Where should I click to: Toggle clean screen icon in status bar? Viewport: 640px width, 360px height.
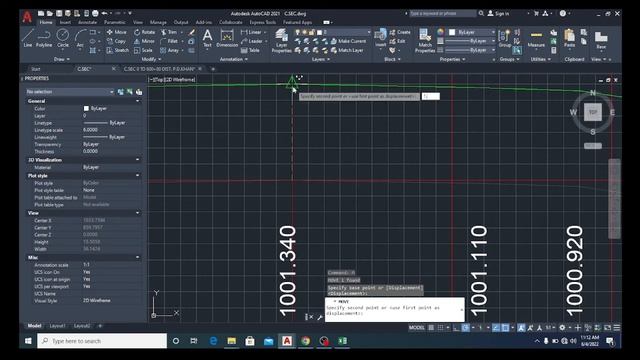[607, 327]
